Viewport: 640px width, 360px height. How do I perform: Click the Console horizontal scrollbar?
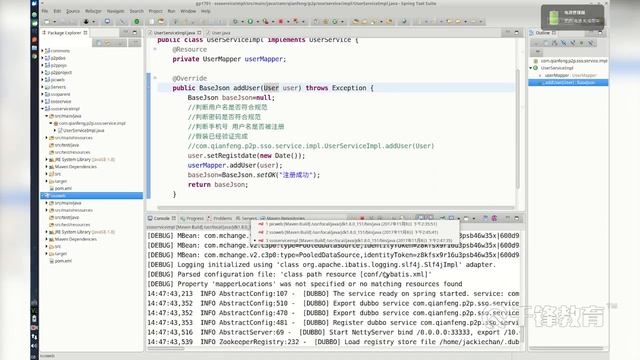pyautogui.click(x=167, y=348)
